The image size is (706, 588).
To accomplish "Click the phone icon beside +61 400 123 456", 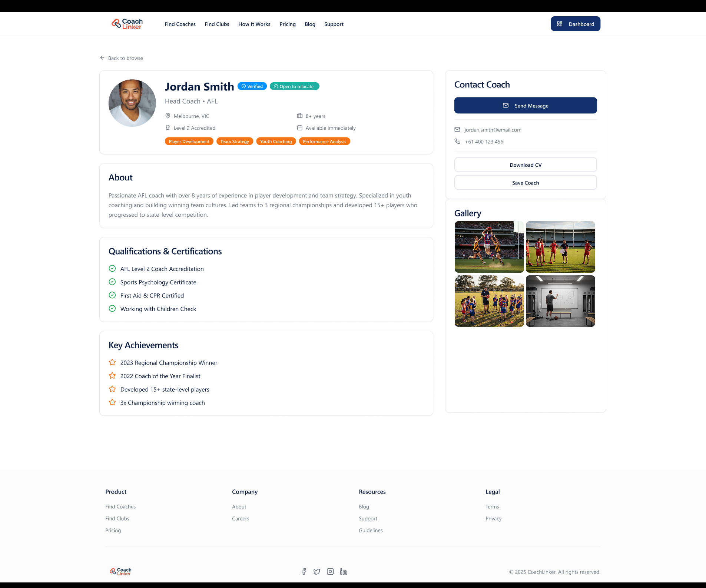I will 457,142.
